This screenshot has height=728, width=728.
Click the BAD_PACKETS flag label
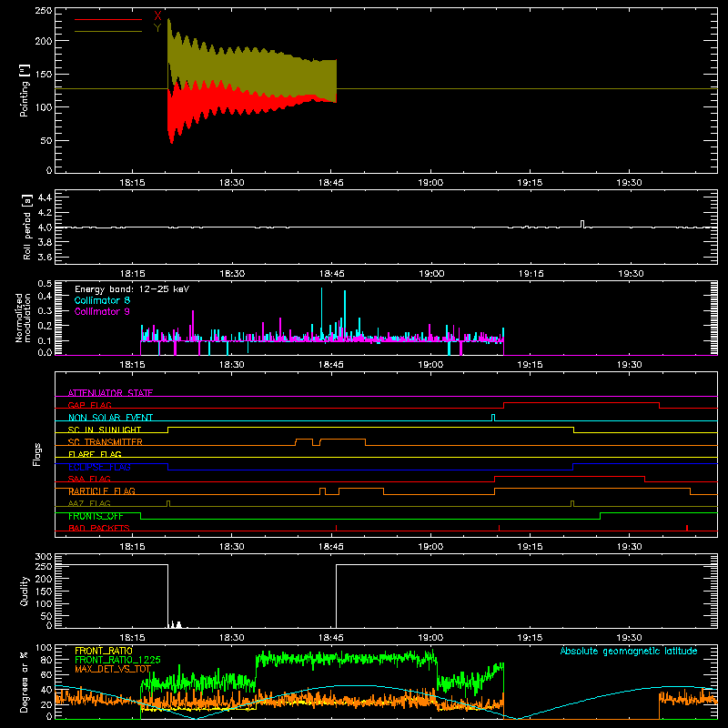(99, 528)
